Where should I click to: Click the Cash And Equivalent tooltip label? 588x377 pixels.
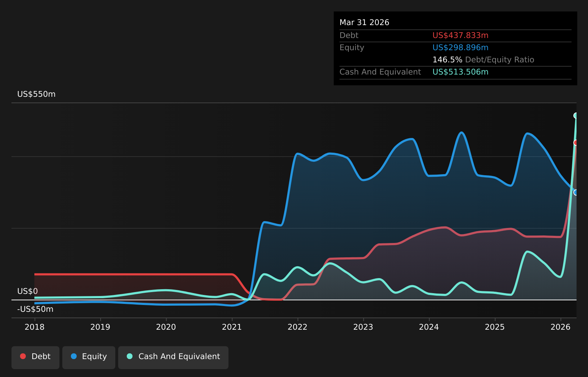coord(380,72)
